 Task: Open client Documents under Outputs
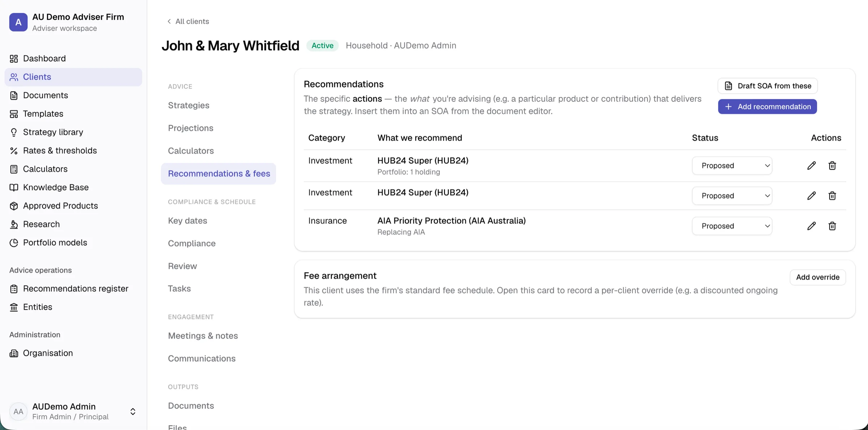tap(191, 406)
